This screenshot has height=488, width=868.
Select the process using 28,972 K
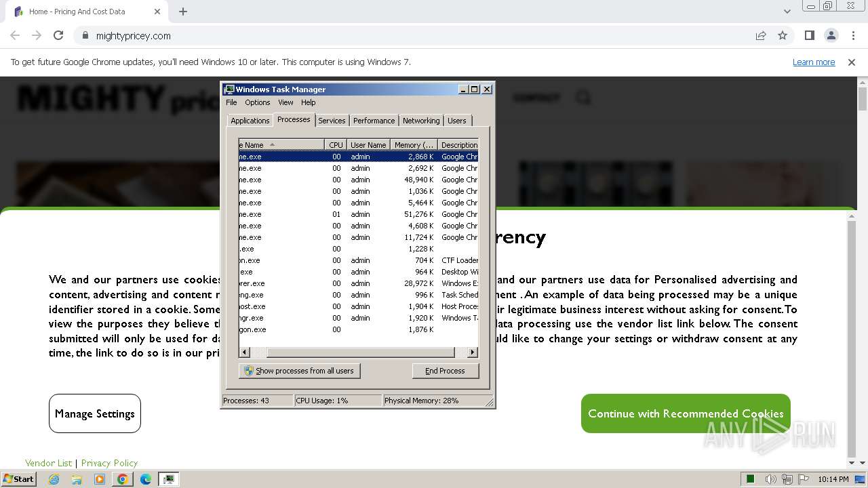[359, 283]
